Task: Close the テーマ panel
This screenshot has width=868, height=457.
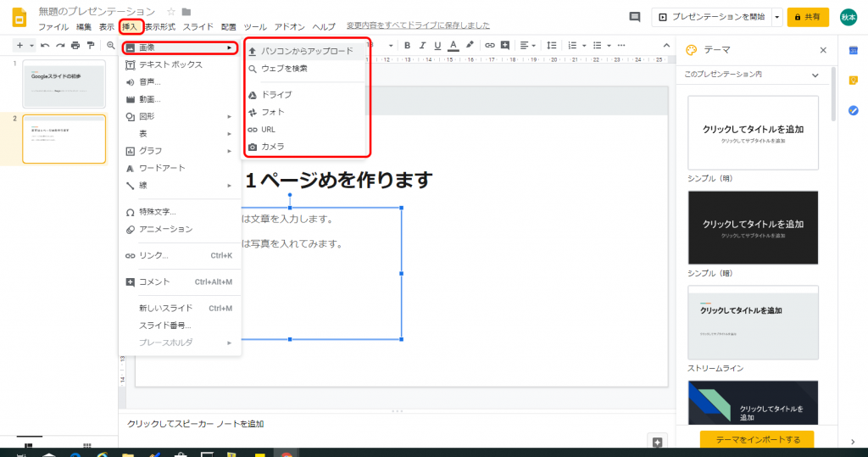Action: [x=822, y=50]
